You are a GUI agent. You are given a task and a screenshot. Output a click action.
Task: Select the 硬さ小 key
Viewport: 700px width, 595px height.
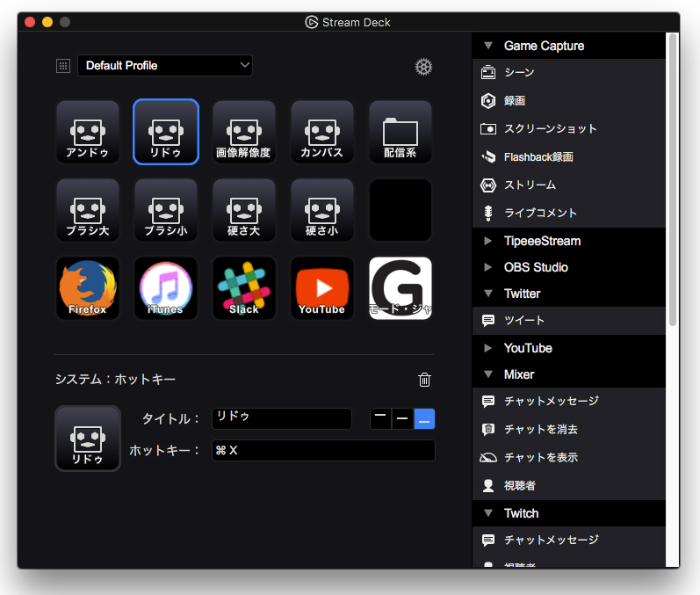[321, 210]
